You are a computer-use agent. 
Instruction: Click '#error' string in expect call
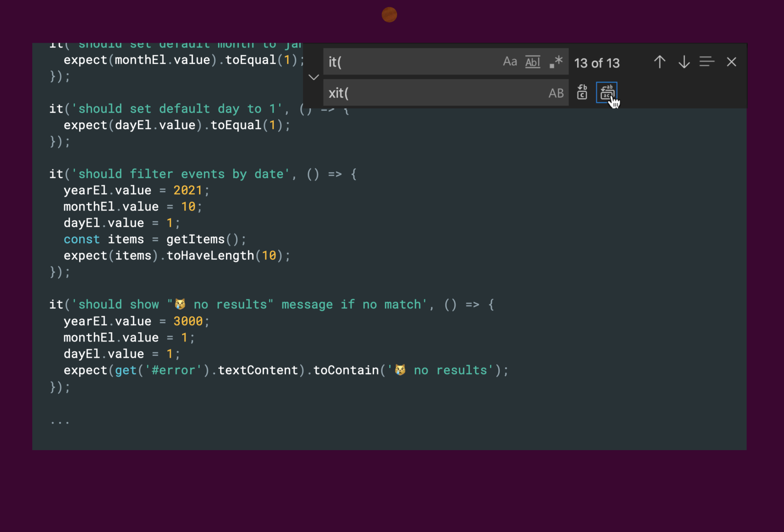173,370
